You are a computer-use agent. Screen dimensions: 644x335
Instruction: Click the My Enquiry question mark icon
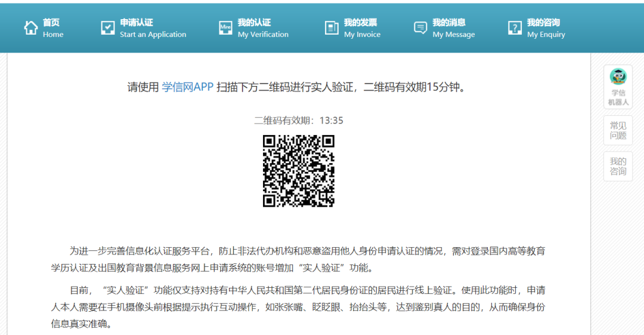point(515,28)
